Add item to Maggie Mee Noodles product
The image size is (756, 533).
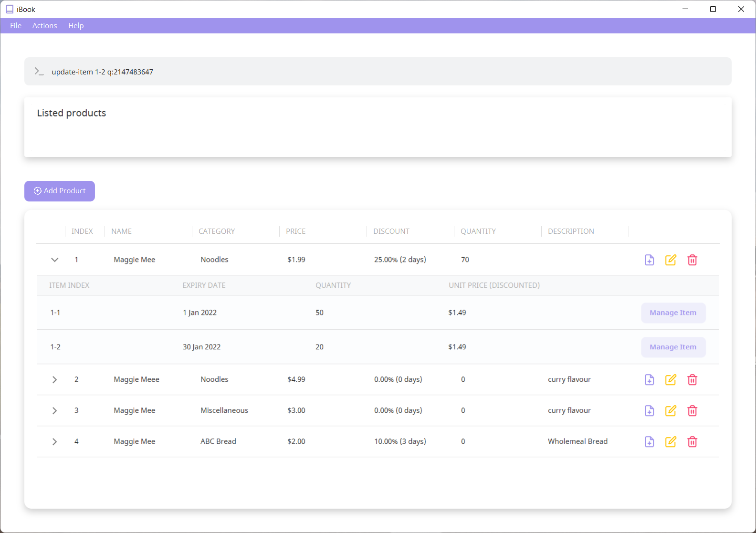coord(649,260)
